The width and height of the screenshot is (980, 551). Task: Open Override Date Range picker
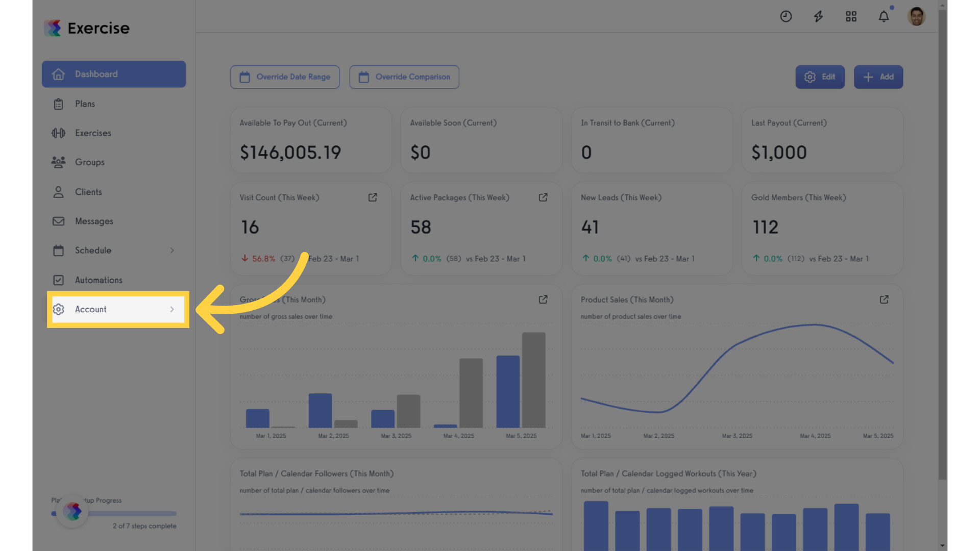(x=285, y=77)
